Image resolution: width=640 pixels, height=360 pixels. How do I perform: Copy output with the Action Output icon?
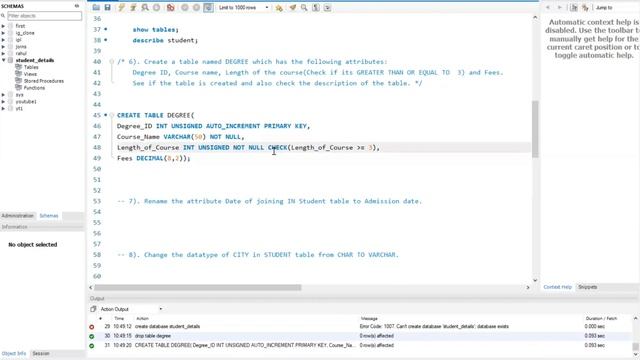93,309
